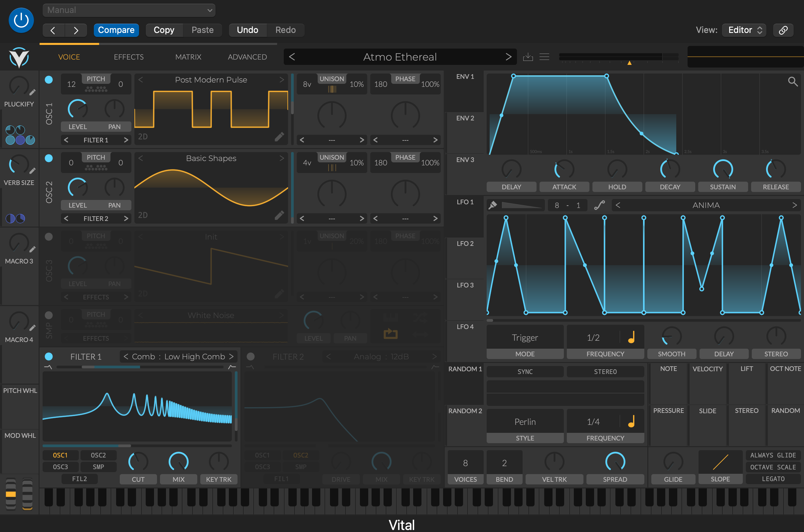
Task: Toggle the LFO smooth curve icon
Action: click(599, 205)
